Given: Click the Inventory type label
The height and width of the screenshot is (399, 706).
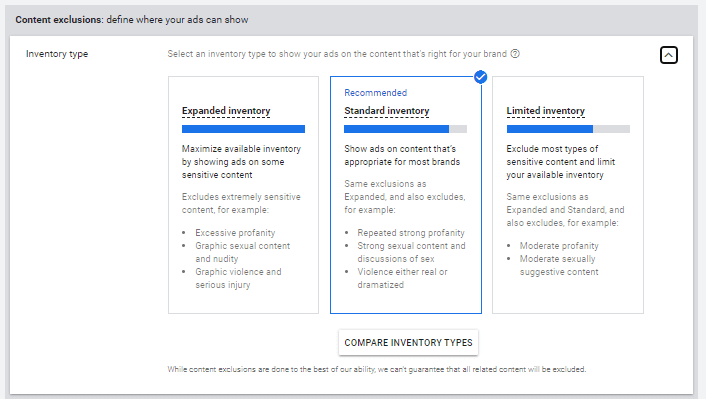Looking at the screenshot, I should point(57,54).
